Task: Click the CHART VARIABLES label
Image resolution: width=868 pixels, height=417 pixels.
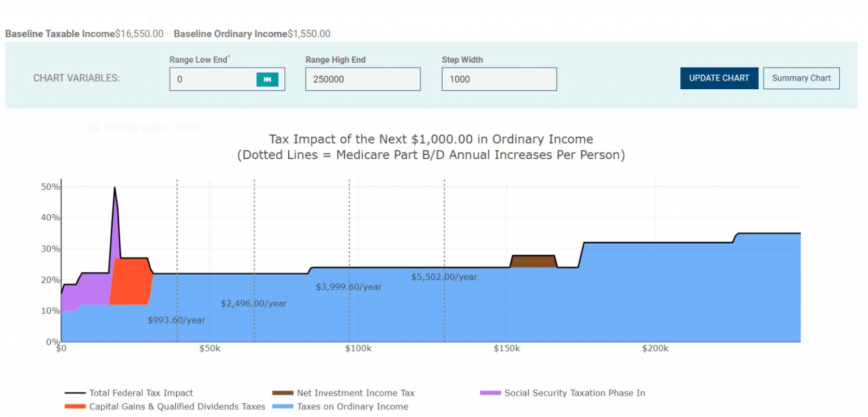Action: click(77, 78)
